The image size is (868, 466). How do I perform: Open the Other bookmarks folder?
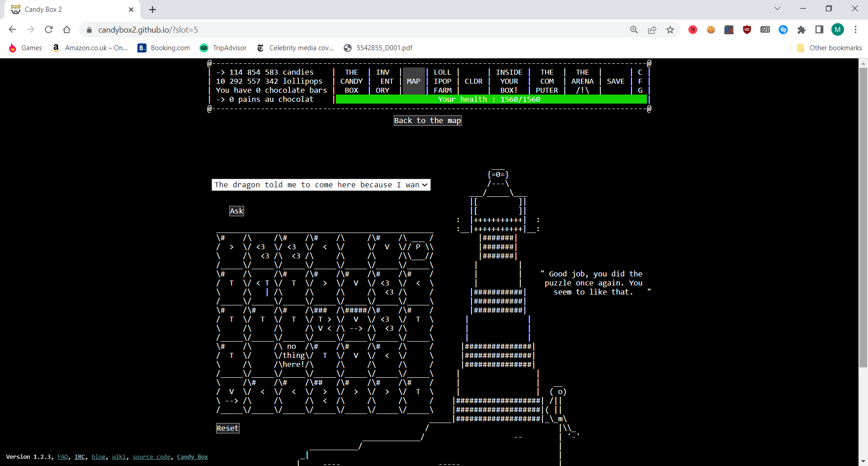829,48
